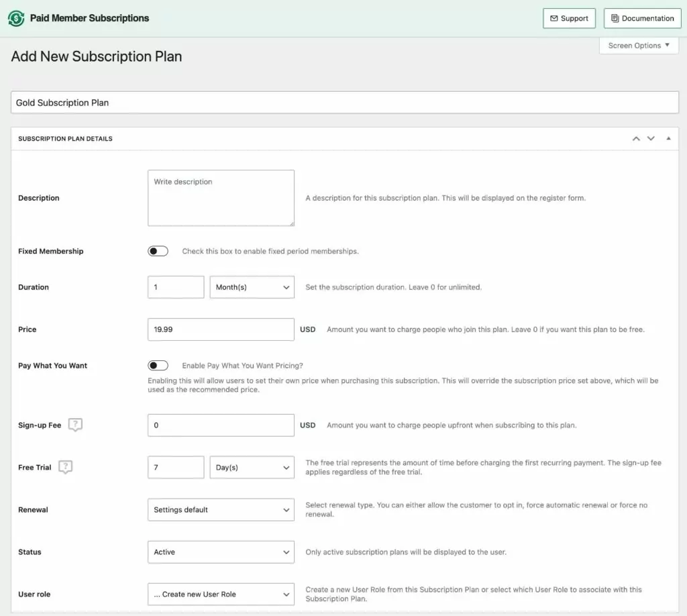This screenshot has width=687, height=616.
Task: Click the Description field label
Action: click(38, 198)
